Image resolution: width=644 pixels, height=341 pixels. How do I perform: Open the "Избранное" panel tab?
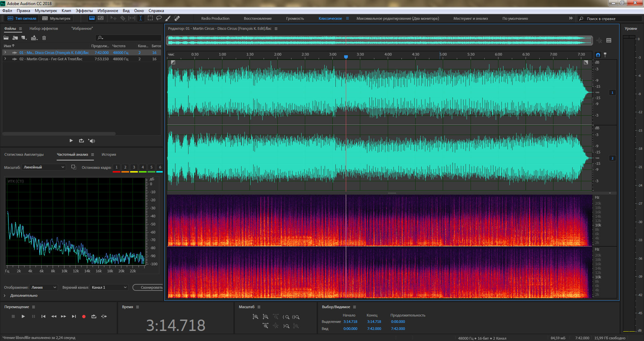point(82,28)
